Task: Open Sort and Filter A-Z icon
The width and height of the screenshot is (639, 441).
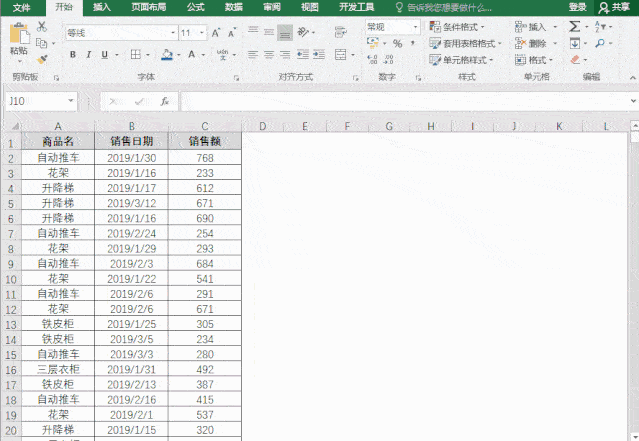Action: click(x=600, y=26)
